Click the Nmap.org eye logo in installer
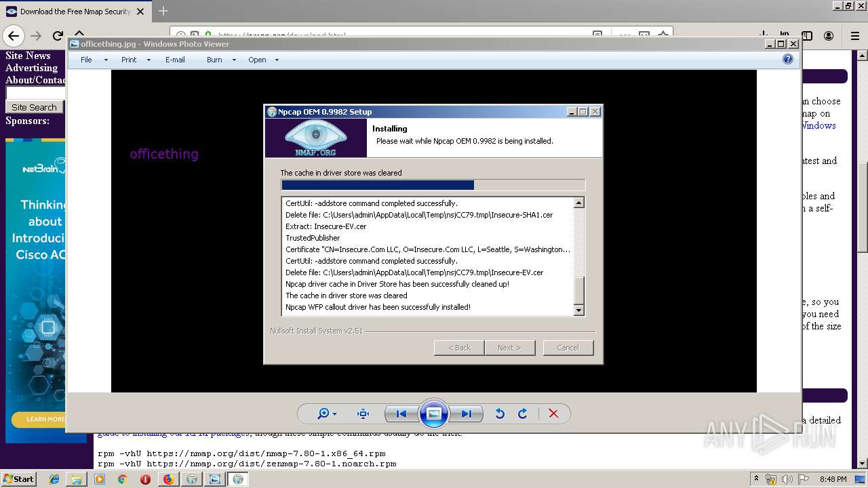This screenshot has width=868, height=488. click(315, 138)
